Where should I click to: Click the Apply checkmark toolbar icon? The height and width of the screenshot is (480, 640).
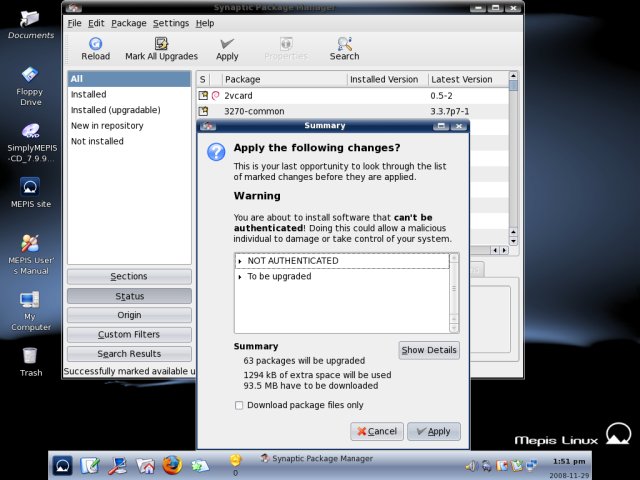[227, 44]
